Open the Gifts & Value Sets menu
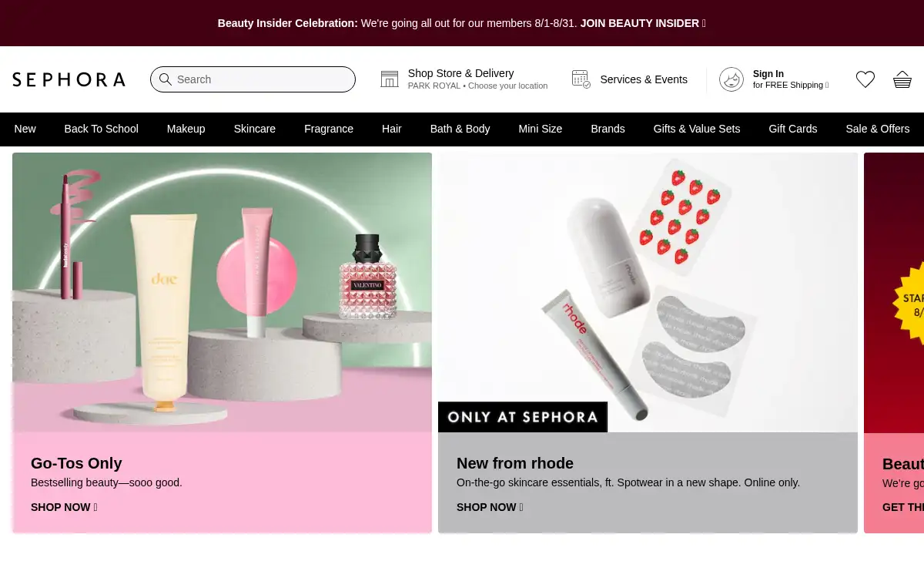 click(697, 129)
